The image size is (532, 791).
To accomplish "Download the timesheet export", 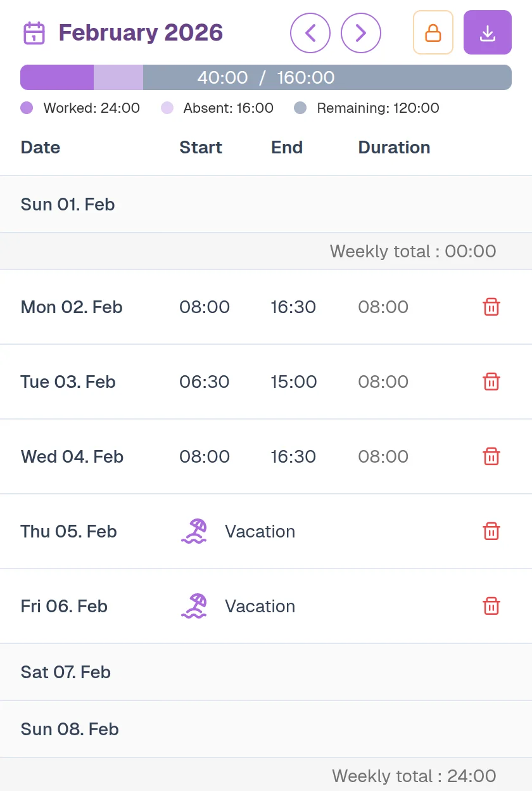I will pyautogui.click(x=487, y=33).
